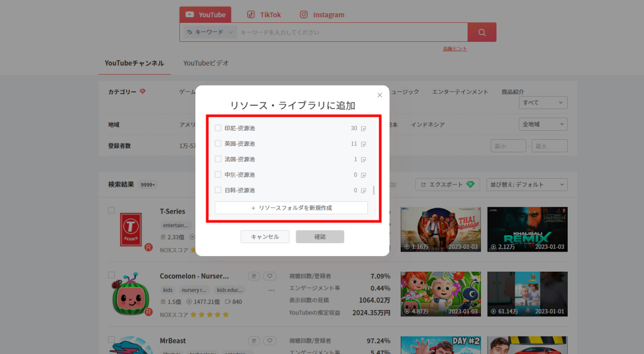Open the 高級ヒント link
The width and height of the screenshot is (644, 354).
(x=455, y=49)
